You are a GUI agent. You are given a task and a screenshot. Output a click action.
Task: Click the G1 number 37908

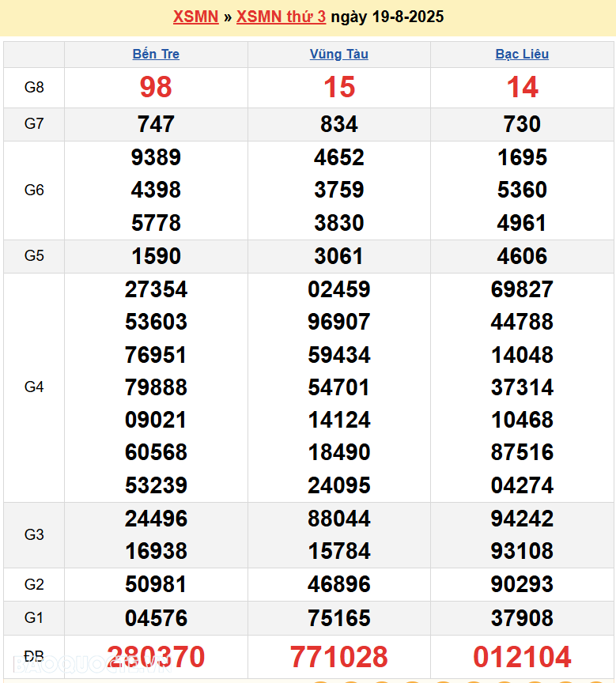coord(522,618)
